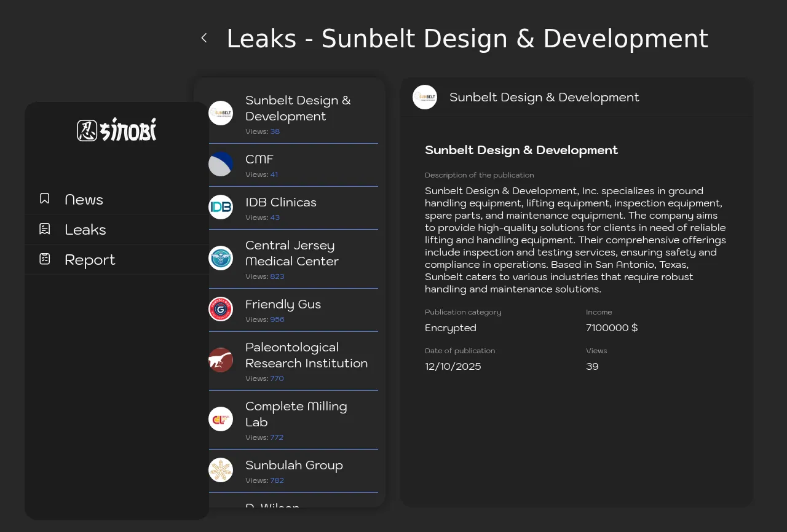
Task: Click the Complete Milling Lab logo
Action: click(221, 419)
